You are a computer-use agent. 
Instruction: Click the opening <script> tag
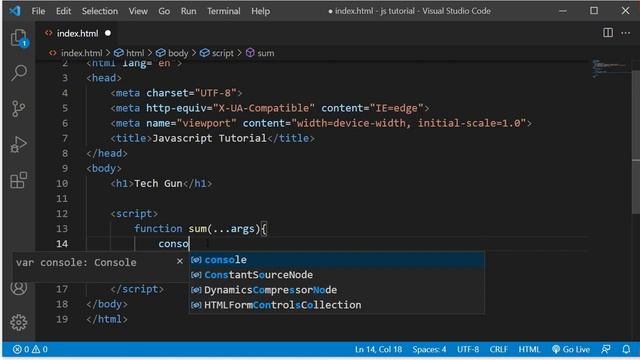click(x=134, y=213)
